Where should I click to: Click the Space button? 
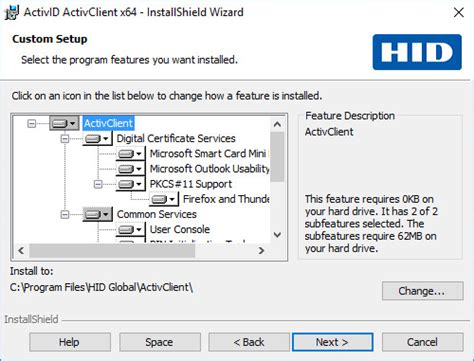[160, 342]
